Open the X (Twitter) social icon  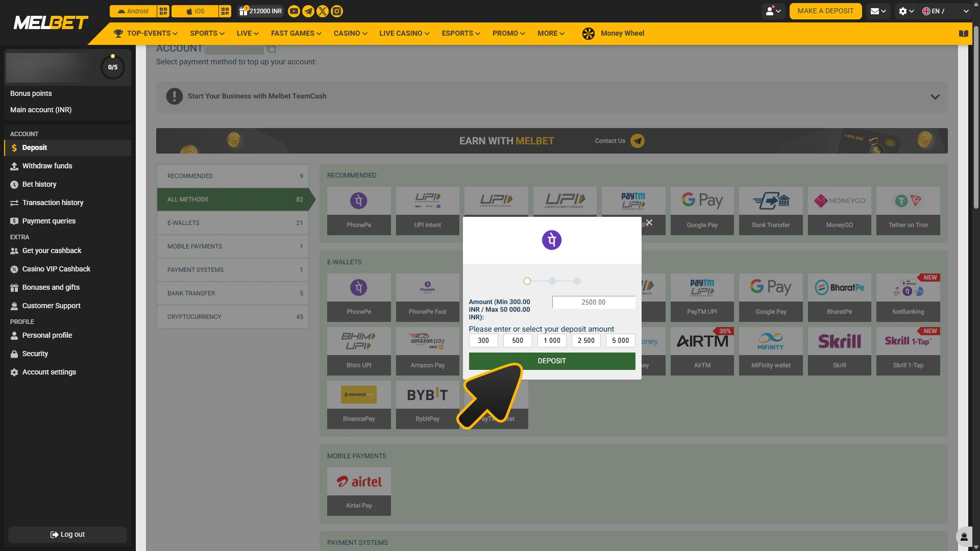(x=323, y=11)
